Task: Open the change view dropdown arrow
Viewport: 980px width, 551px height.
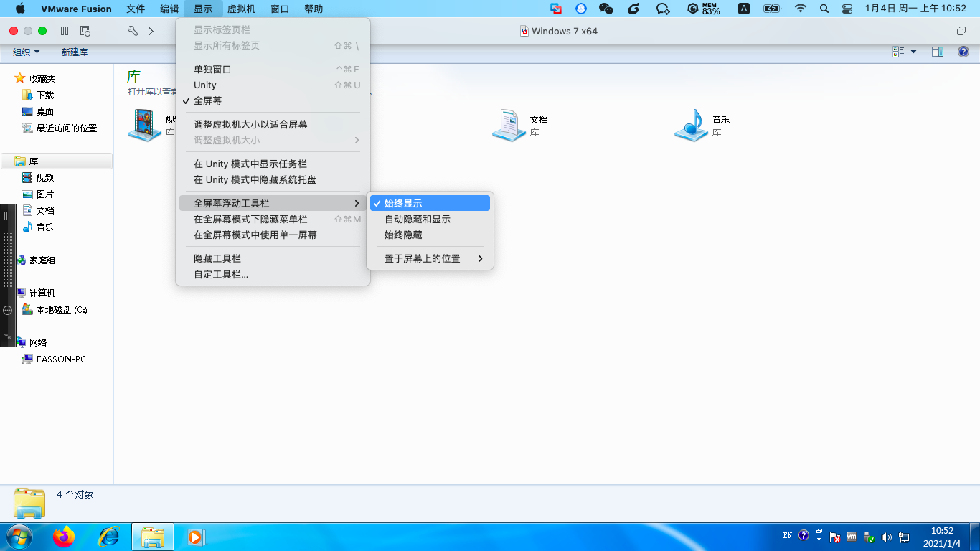Action: [x=913, y=52]
